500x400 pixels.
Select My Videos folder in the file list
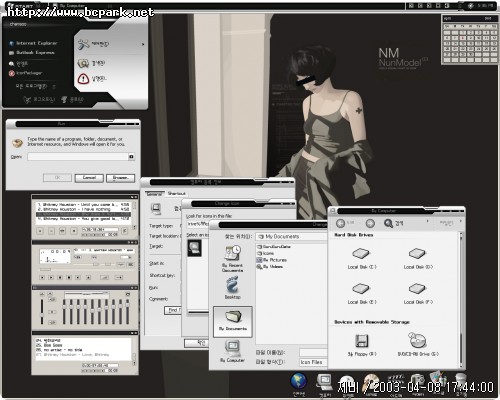point(270,267)
